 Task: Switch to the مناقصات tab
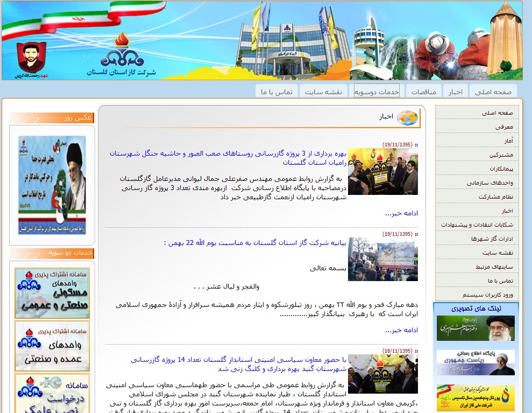424,92
